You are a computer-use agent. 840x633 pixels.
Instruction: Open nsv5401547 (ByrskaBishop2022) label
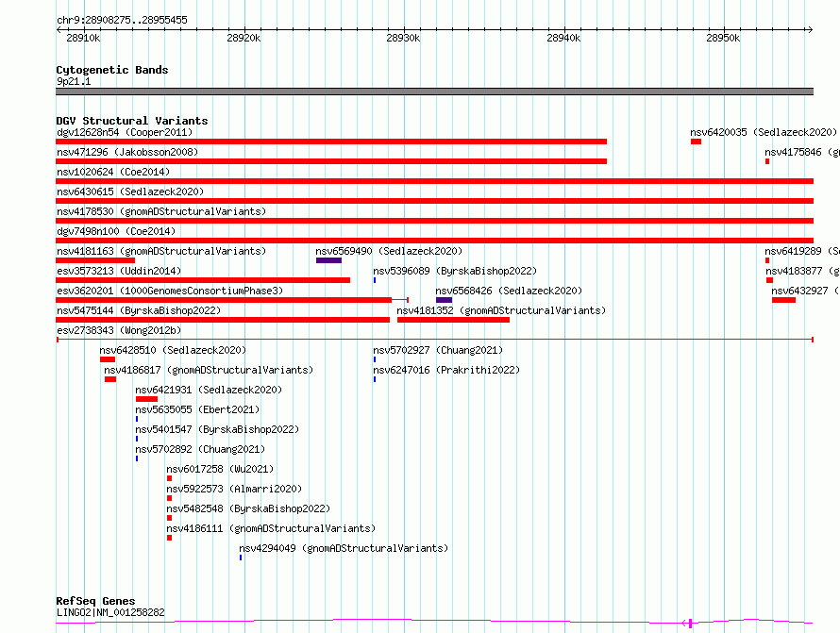217,429
